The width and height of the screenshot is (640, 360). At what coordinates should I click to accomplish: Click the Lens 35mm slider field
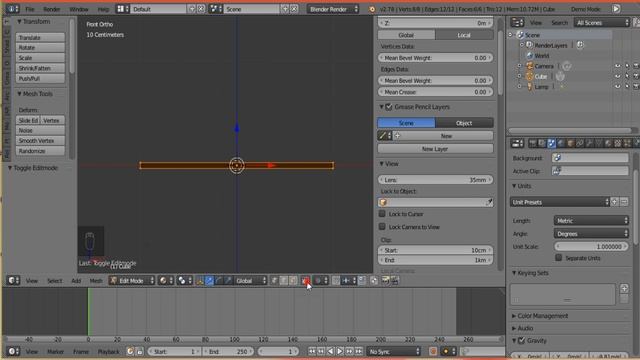point(435,180)
